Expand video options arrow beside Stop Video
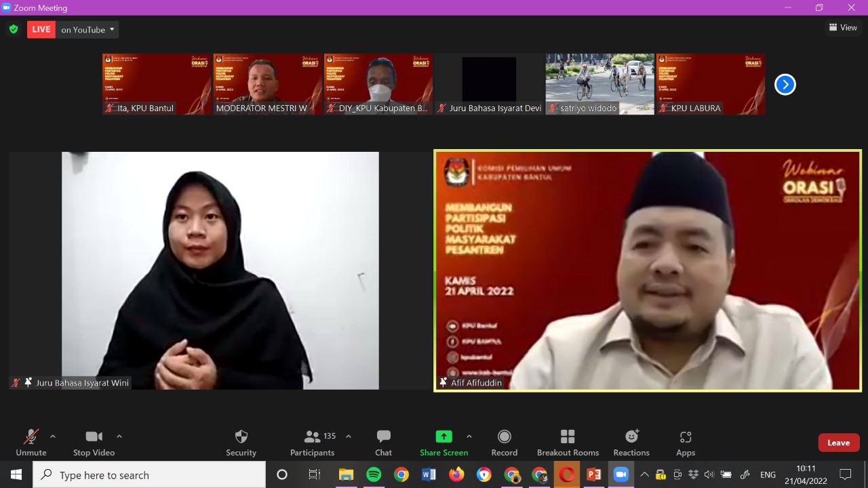The image size is (868, 488). click(x=119, y=436)
